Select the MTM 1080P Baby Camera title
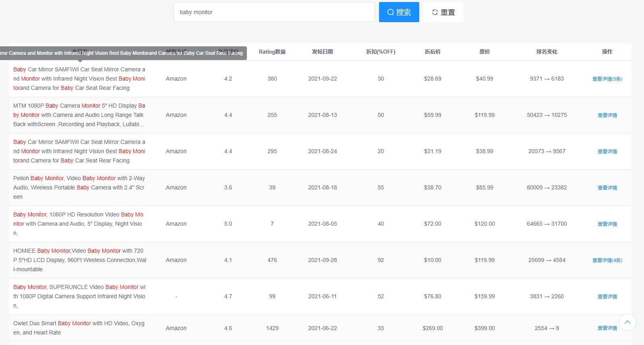This screenshot has width=644, height=345. pyautogui.click(x=79, y=115)
